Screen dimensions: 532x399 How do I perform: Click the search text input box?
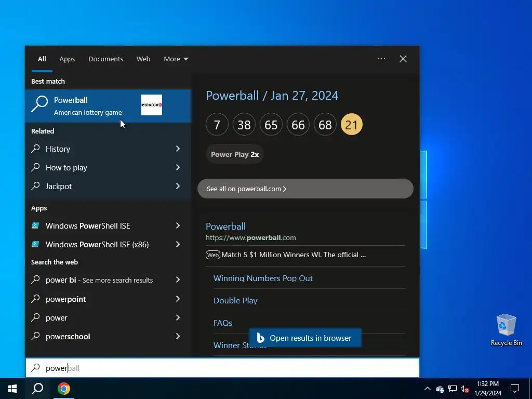(222, 368)
